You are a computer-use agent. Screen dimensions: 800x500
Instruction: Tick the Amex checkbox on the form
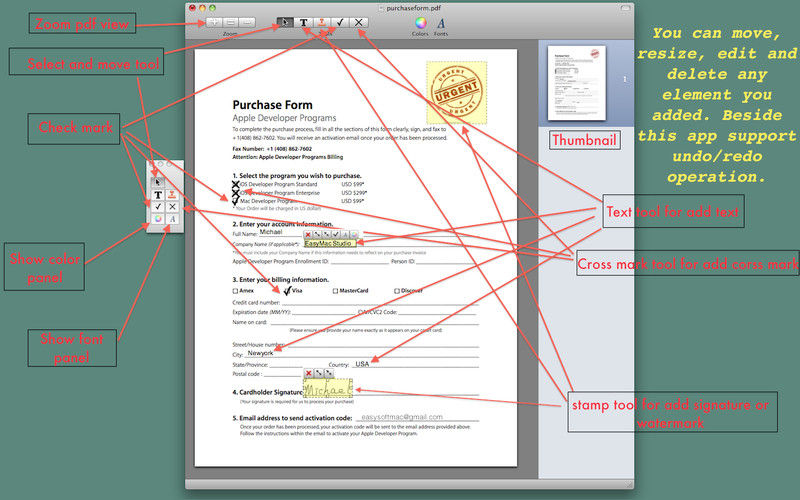tap(236, 291)
